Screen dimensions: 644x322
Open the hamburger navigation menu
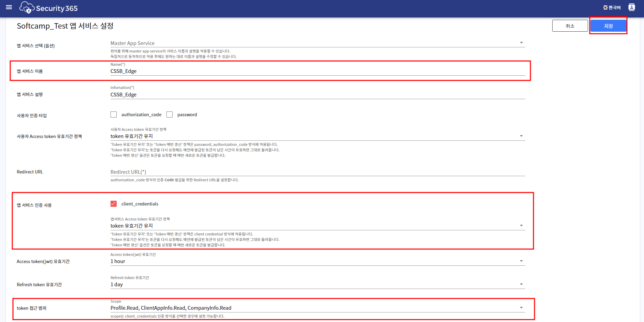pos(9,7)
